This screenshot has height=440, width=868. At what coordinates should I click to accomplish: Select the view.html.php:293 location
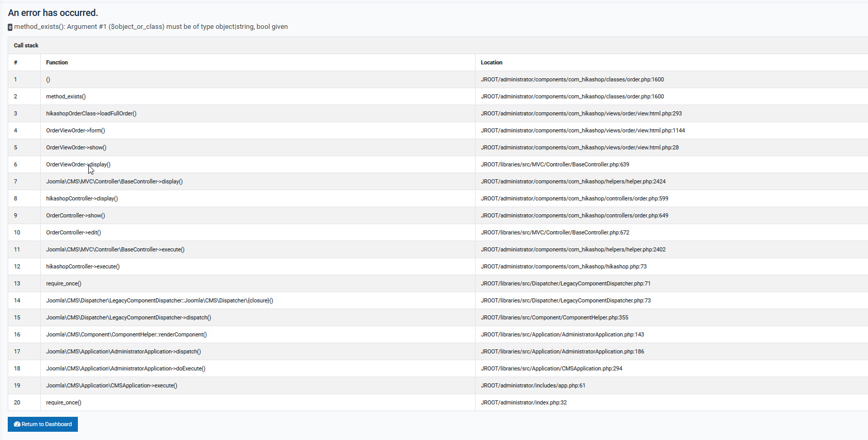(x=581, y=113)
